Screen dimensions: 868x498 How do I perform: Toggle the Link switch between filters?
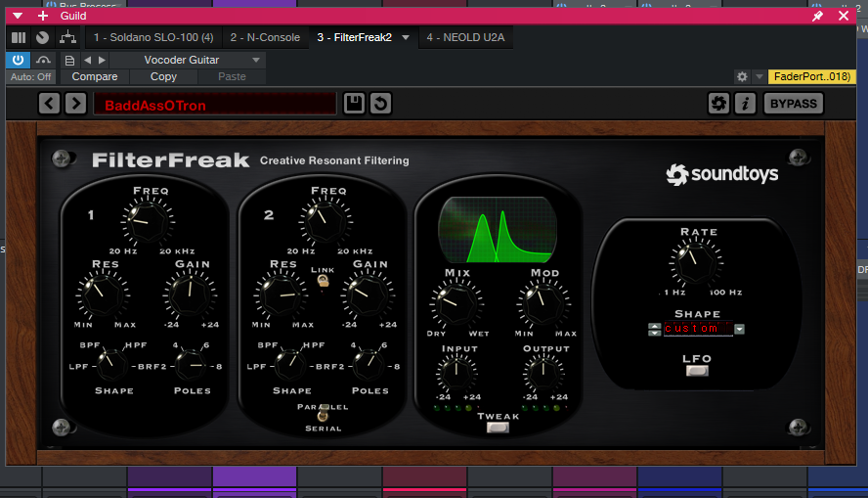[323, 282]
